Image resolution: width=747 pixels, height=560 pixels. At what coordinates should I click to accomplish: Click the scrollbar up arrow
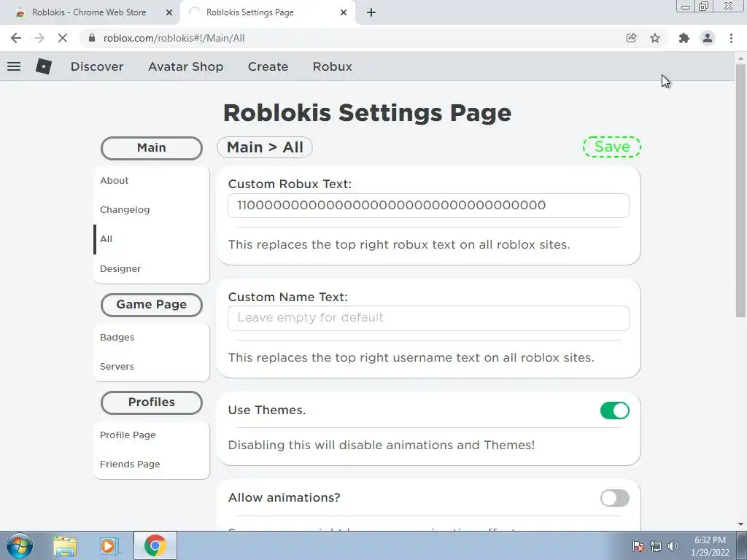click(x=740, y=58)
